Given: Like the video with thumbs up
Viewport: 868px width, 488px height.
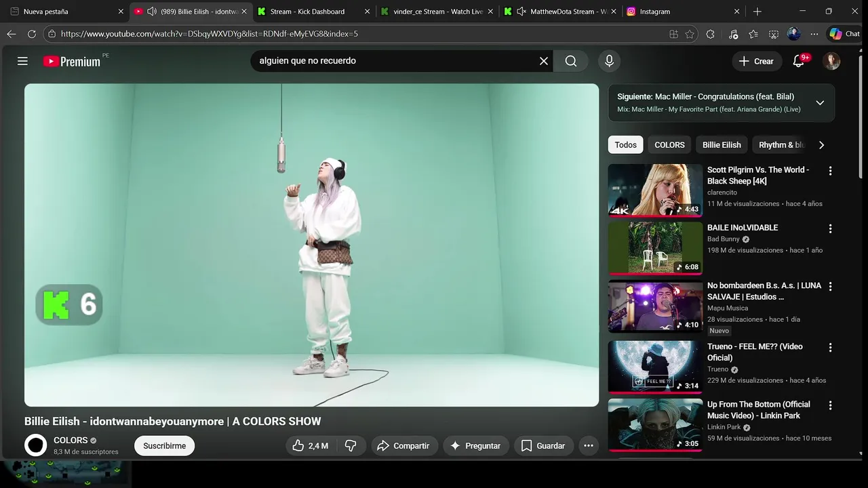Looking at the screenshot, I should coord(311,445).
